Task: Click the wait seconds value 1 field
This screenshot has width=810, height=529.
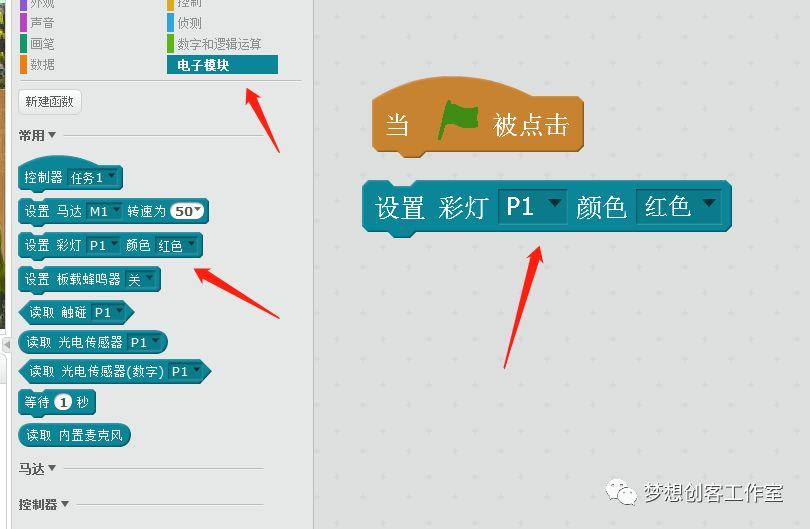Action: coord(64,402)
